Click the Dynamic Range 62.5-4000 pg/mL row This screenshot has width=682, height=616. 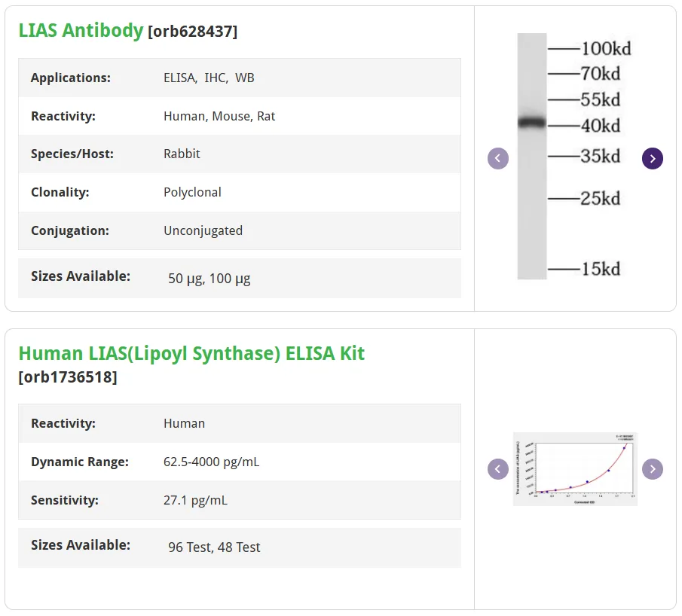pos(239,462)
